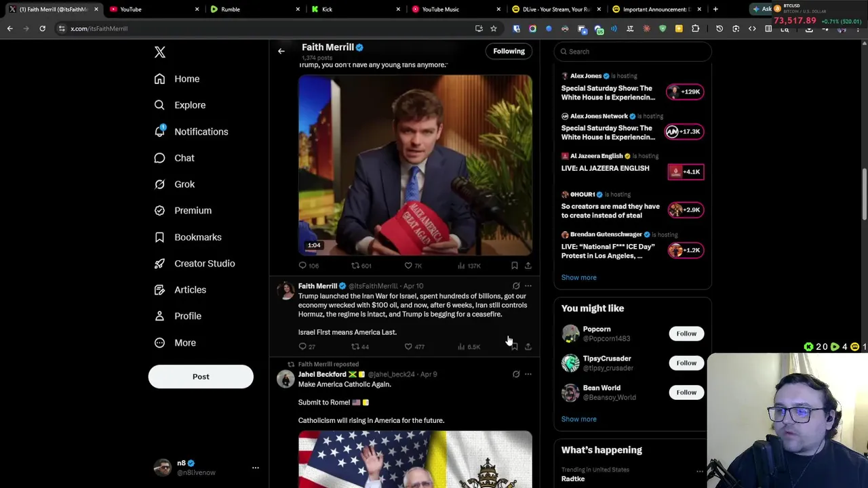
Task: Open Articles in sidebar
Action: [x=180, y=290]
